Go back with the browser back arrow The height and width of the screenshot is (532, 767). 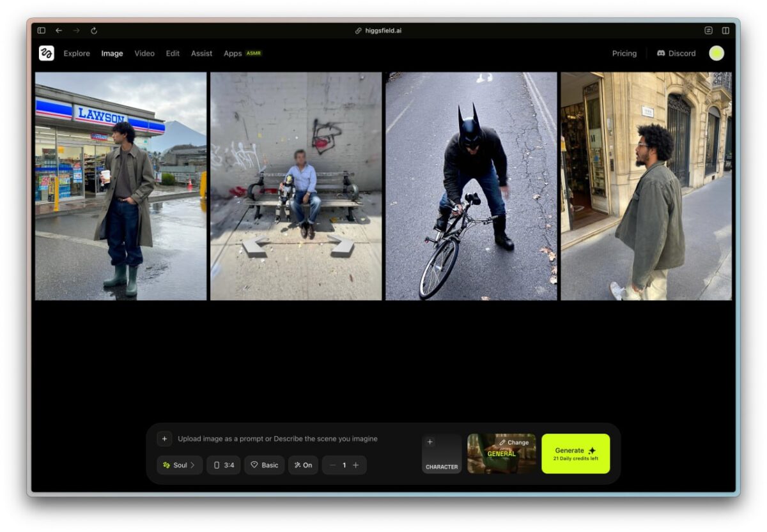(x=59, y=31)
